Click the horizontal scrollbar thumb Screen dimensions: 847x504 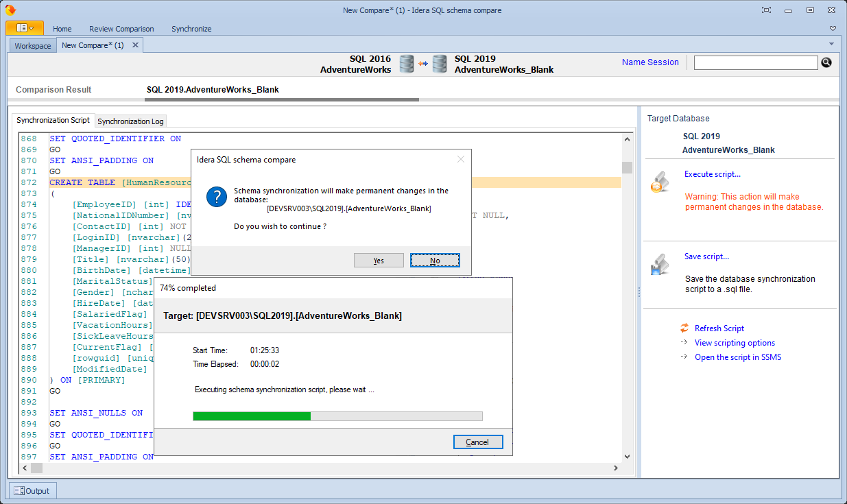click(x=36, y=468)
